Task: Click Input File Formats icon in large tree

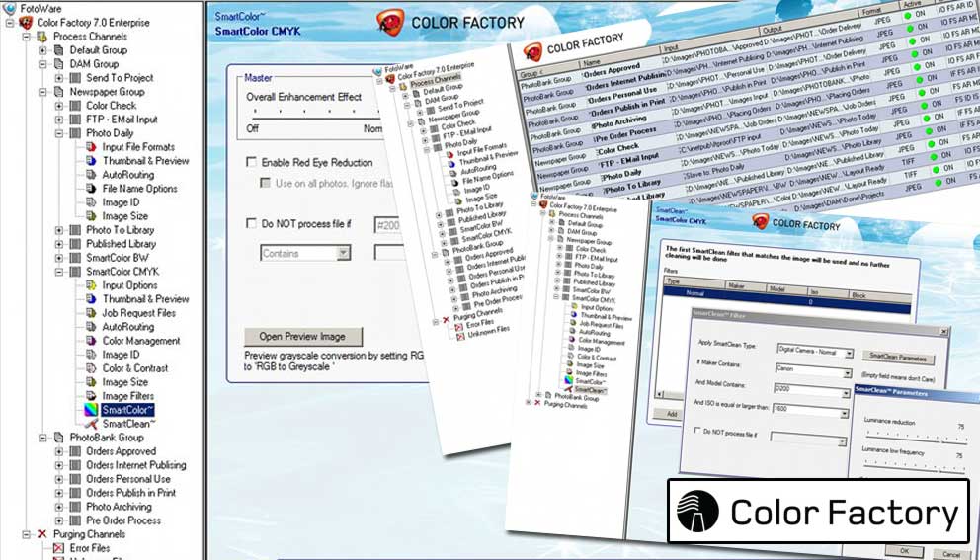Action: [91, 147]
